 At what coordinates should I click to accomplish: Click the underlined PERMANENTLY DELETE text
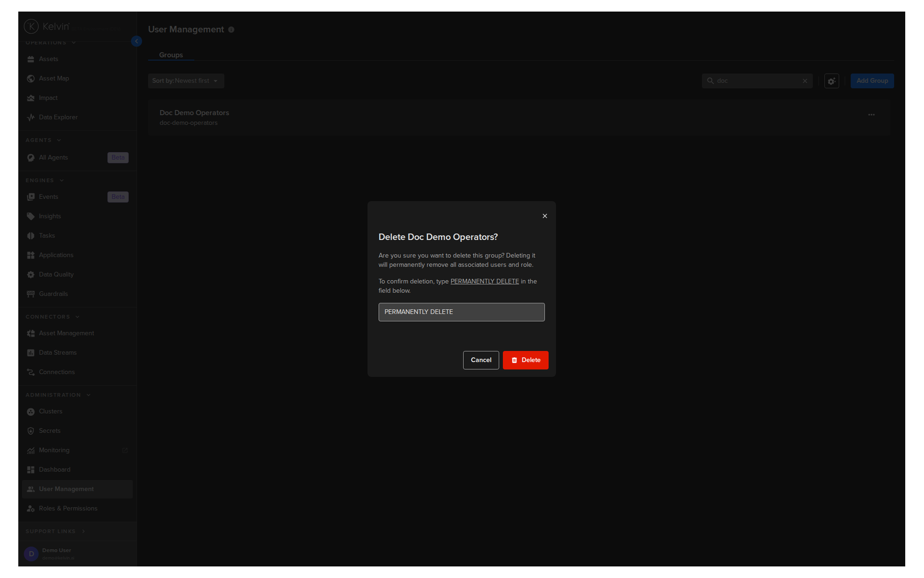tap(485, 281)
